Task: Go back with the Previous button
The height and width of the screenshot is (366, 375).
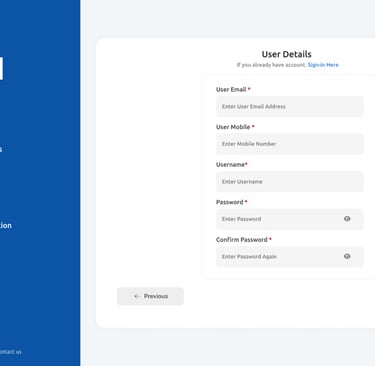Action: point(150,296)
